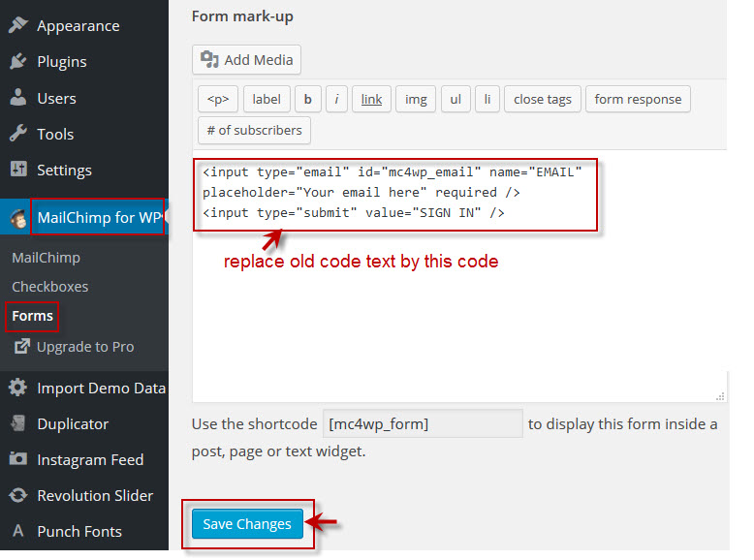The image size is (754, 560).
Task: Open Import Demo Data page
Action: (102, 388)
